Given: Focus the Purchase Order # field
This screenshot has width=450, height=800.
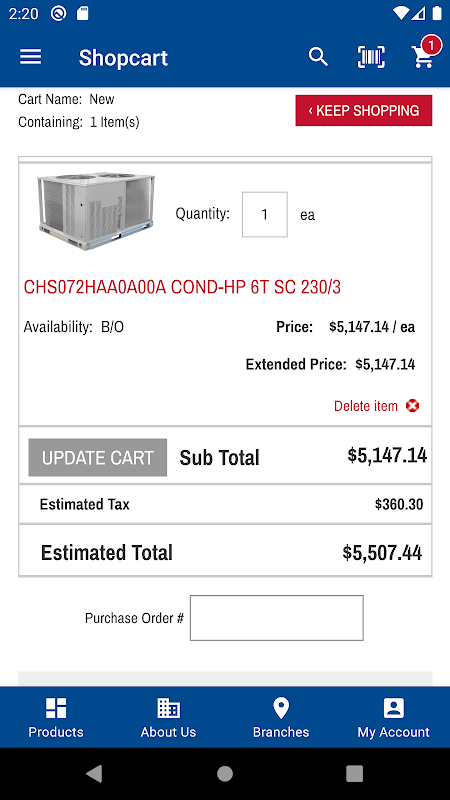Looking at the screenshot, I should pyautogui.click(x=277, y=618).
